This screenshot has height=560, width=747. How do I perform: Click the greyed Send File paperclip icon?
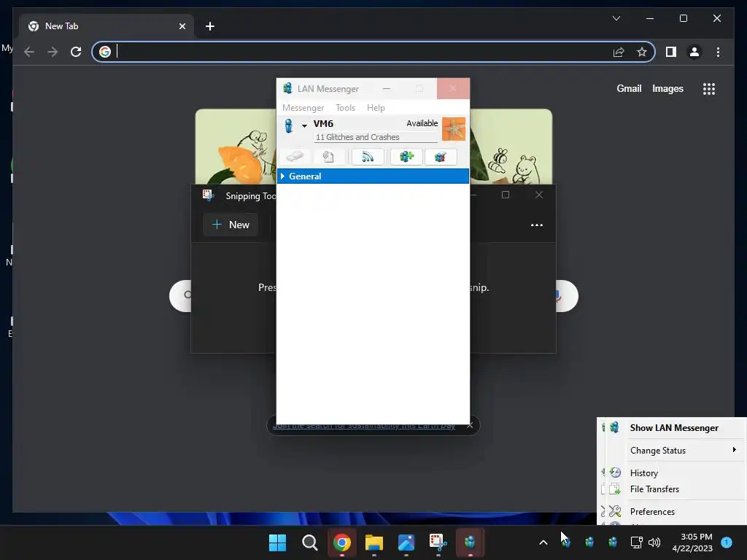coord(328,157)
